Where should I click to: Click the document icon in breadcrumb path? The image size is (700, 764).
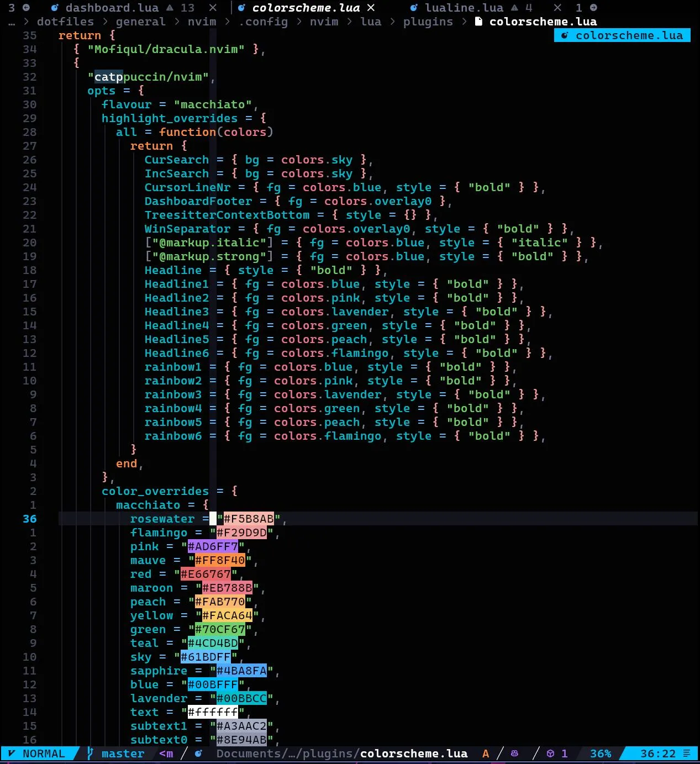478,22
